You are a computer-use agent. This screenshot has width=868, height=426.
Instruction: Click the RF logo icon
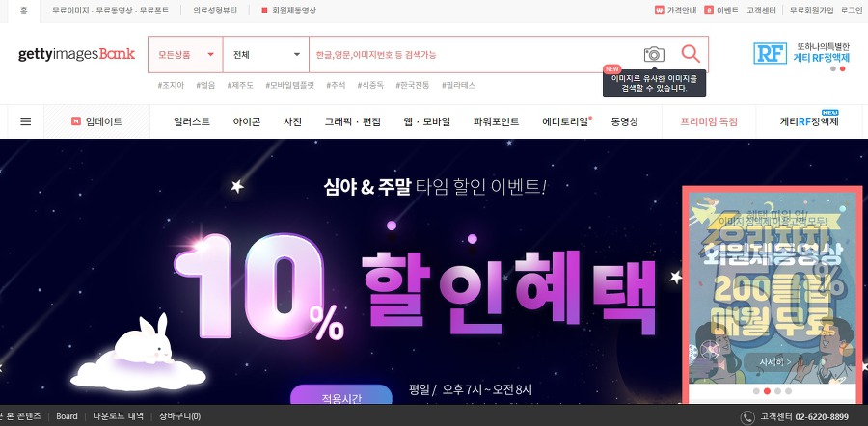770,53
